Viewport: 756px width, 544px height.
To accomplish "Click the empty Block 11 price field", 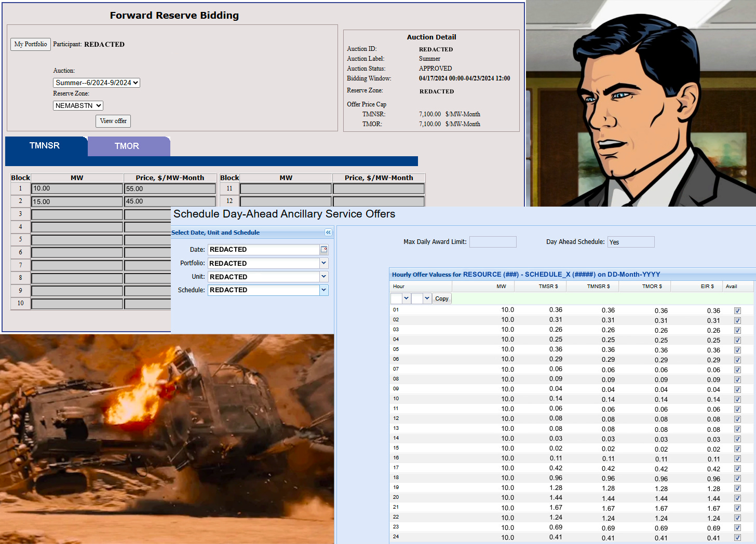I will coord(379,188).
